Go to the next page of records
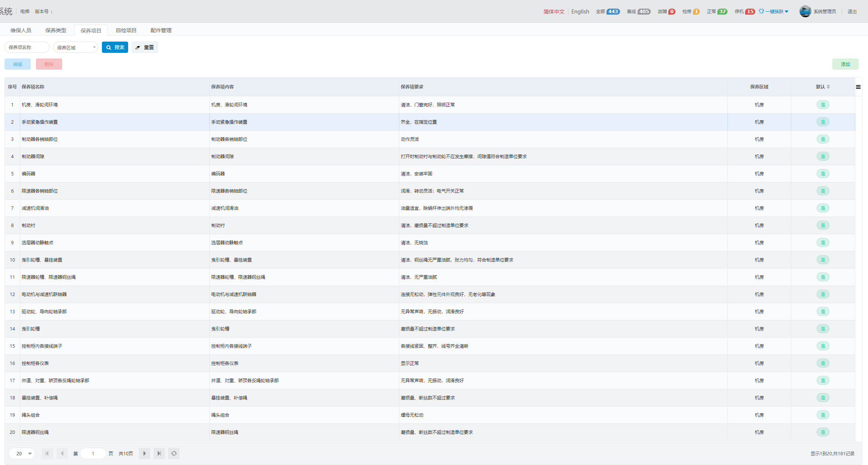This screenshot has height=465, width=868. pos(144,453)
